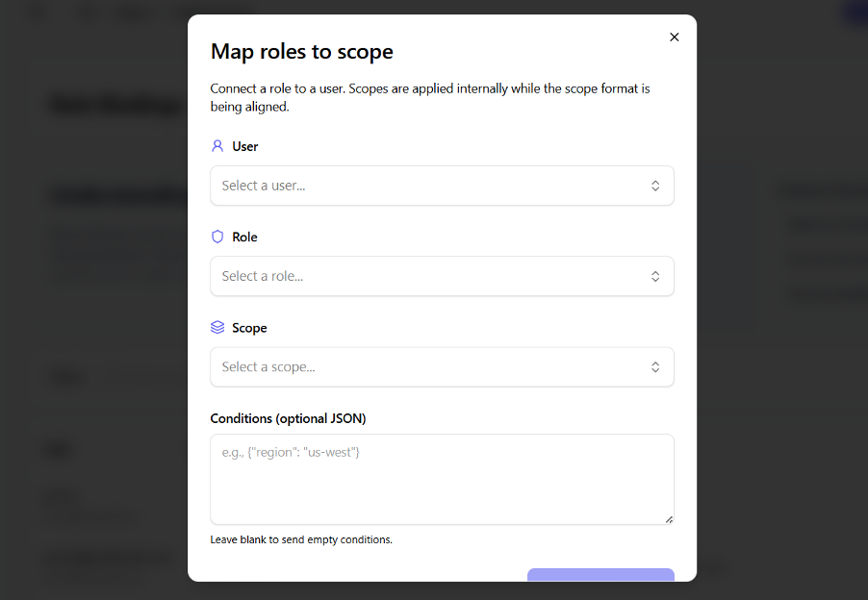Click the 'Leave blank to send empty conditions' note
This screenshot has height=600, width=868.
click(x=300, y=539)
